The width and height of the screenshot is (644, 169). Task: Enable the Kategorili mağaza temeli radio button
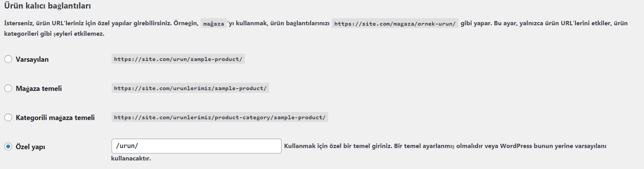8,117
